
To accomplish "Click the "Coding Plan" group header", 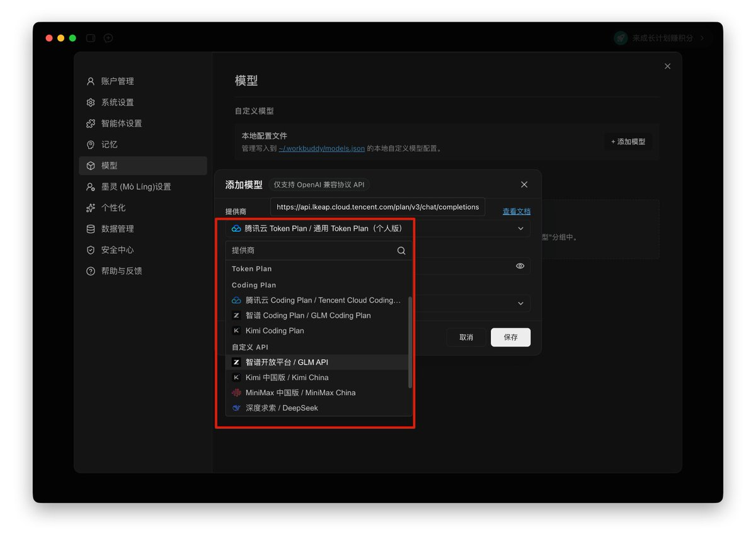I will (254, 285).
